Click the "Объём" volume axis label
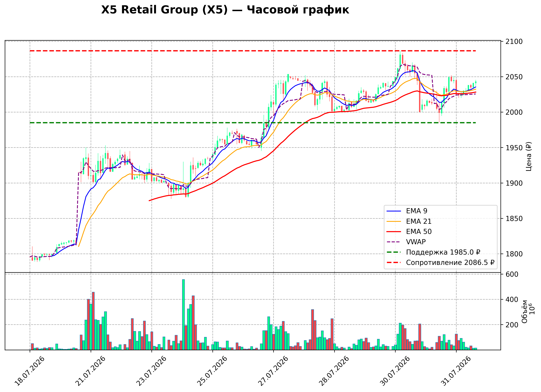 pyautogui.click(x=525, y=311)
